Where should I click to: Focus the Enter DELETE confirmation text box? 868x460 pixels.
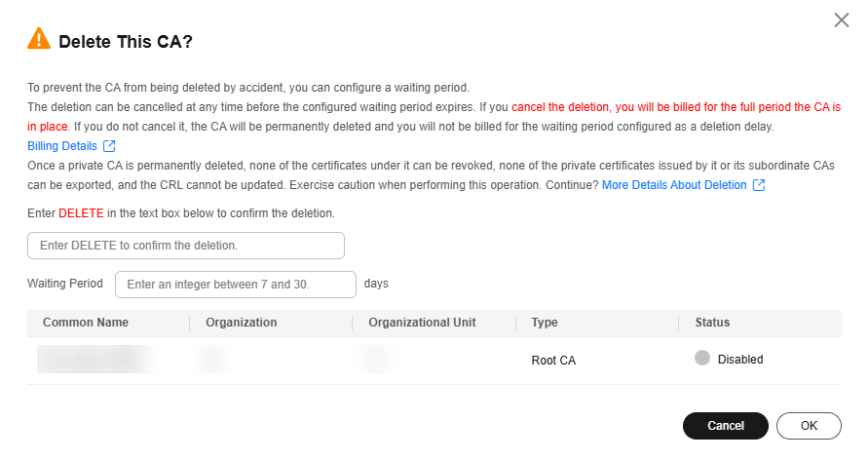pyautogui.click(x=186, y=246)
